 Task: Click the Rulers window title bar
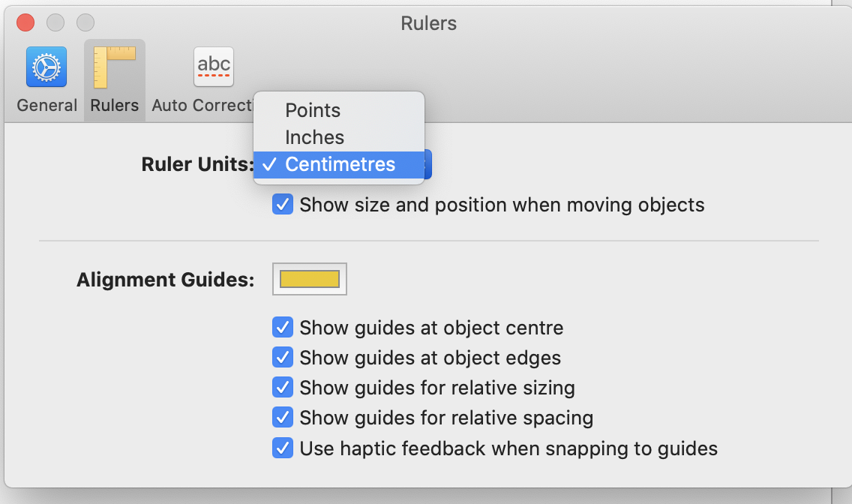tap(428, 23)
